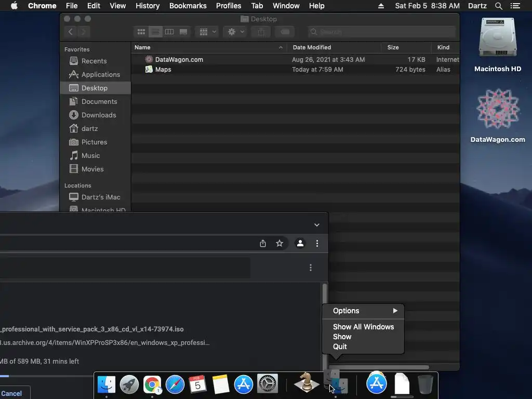532x399 pixels.
Task: Launch Launchpad rocket icon in Dock
Action: coord(129,384)
